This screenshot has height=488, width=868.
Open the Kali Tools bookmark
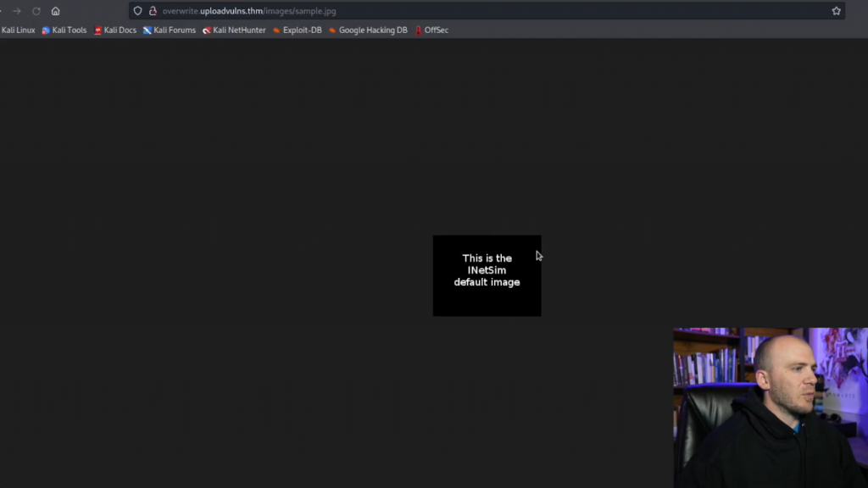tap(64, 30)
